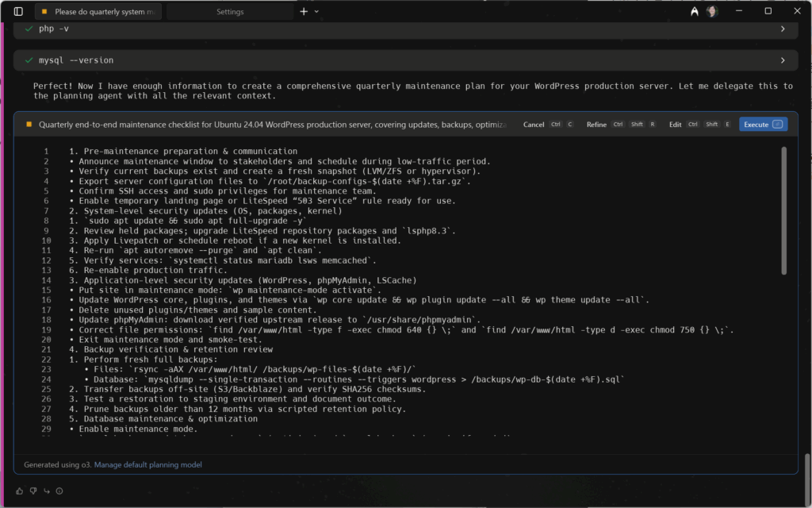
Task: Refine the generated plan
Action: 596,125
